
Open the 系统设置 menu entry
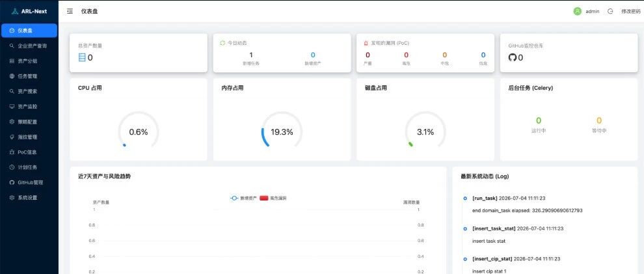[29, 198]
